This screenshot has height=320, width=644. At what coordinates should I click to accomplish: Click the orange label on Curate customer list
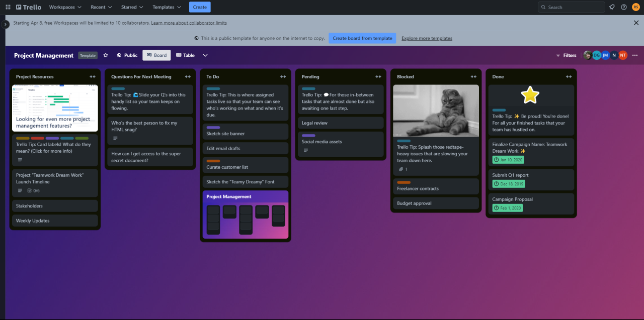(x=213, y=161)
